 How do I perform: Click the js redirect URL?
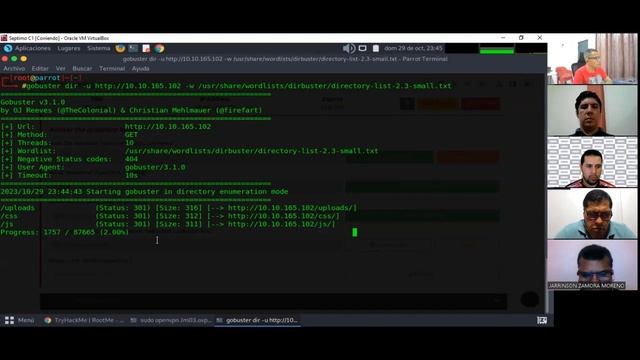tap(280, 224)
